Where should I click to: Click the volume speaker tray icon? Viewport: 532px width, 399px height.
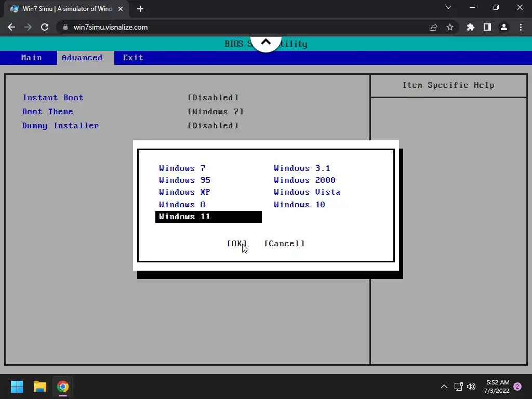471,387
